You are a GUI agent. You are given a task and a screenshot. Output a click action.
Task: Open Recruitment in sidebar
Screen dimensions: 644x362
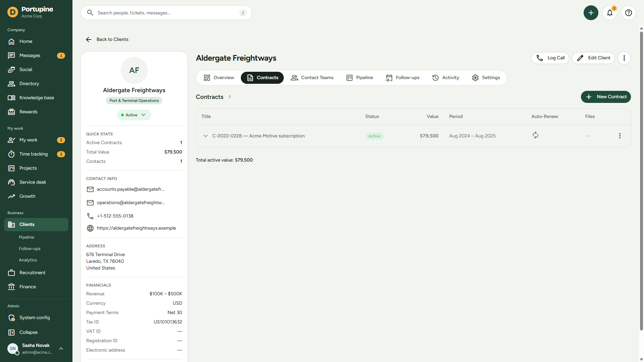pyautogui.click(x=36, y=273)
